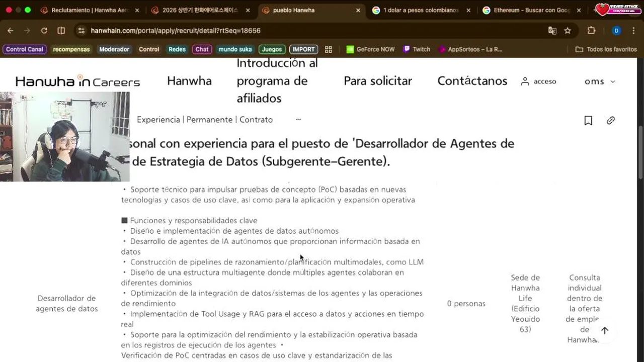Screen dimensions: 644x362
Task: Open the side panel icon beside reload
Action: 61,30
